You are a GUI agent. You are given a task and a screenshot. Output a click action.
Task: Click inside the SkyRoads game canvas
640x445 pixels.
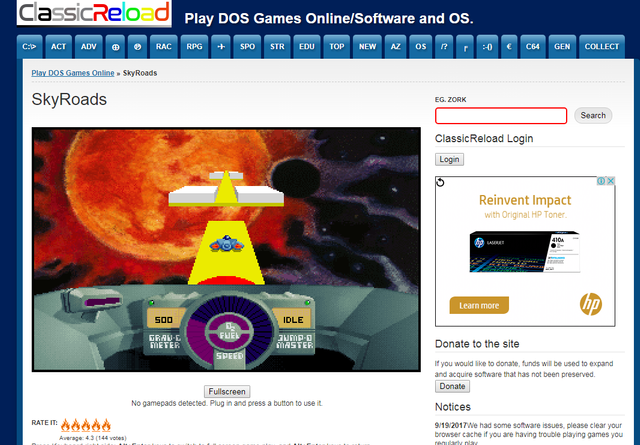click(x=226, y=249)
